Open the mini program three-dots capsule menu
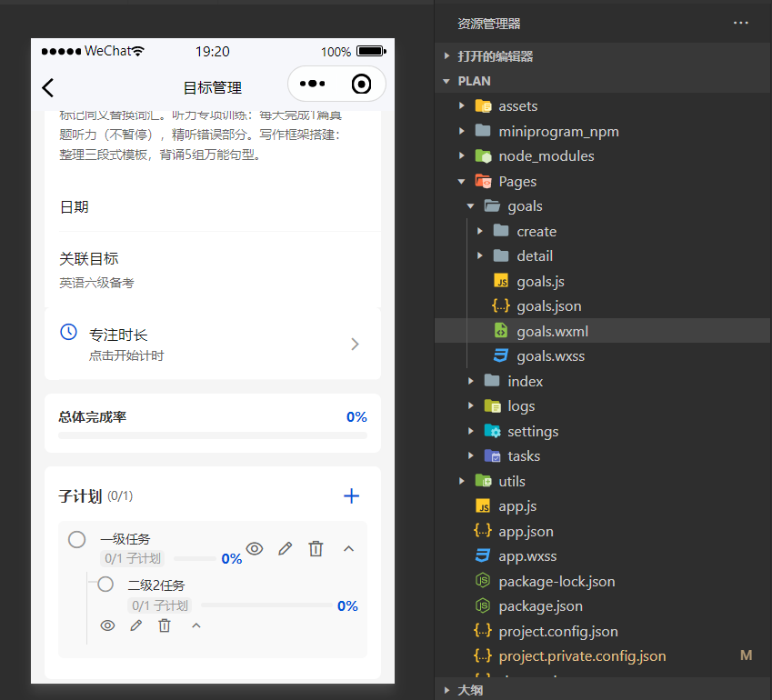772x700 pixels. 312,84
